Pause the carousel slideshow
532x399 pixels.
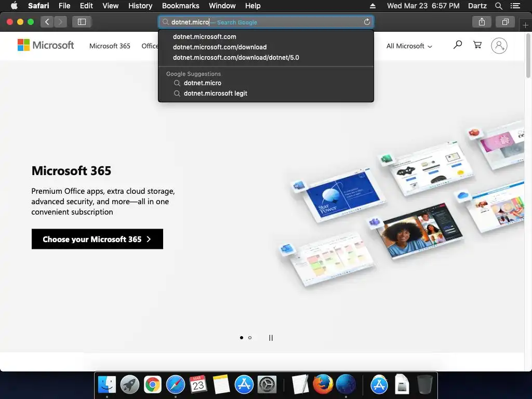[271, 338]
